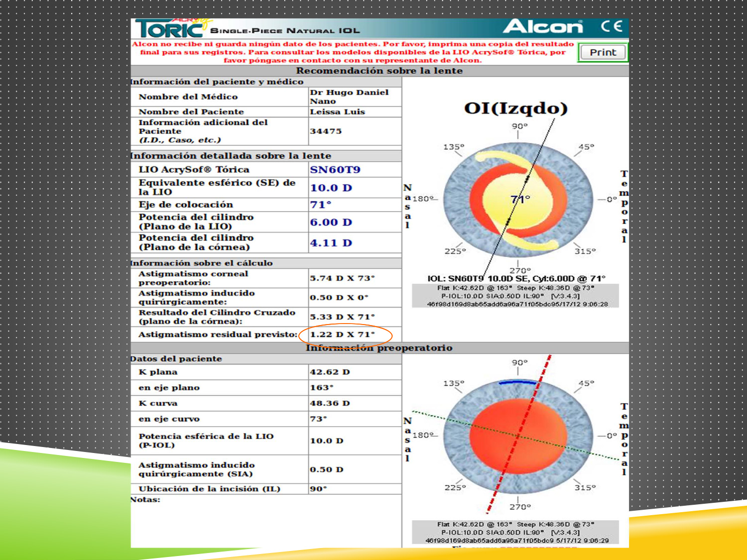The image size is (747, 560).
Task: Select the patient name 'Leissa Luis'
Action: (x=337, y=112)
